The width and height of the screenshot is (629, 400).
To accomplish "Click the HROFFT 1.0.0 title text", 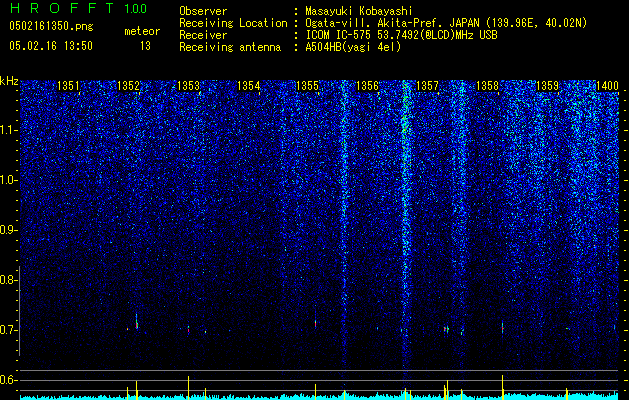I will tap(79, 8).
